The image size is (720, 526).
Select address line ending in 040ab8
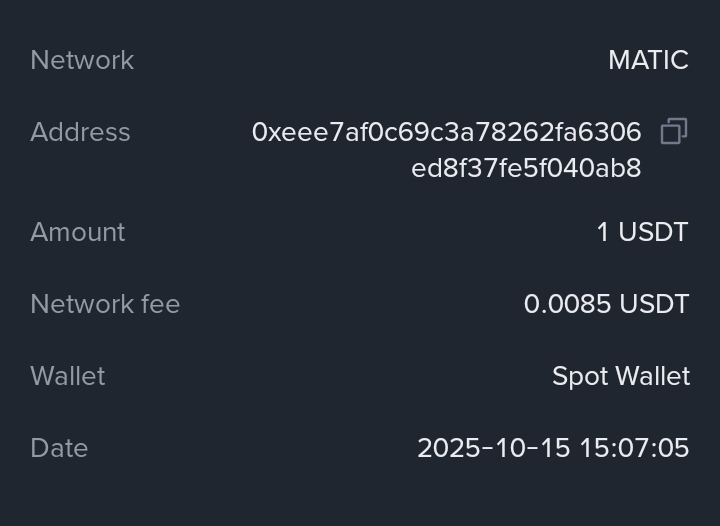[526, 168]
